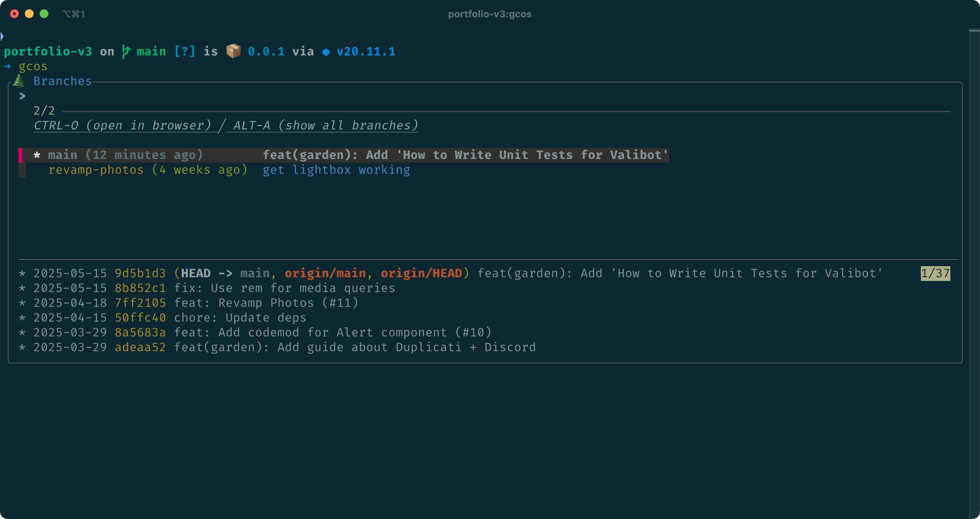980x519 pixels.
Task: Click the Node.js hexagon icon before v20.11.1
Action: click(x=327, y=52)
